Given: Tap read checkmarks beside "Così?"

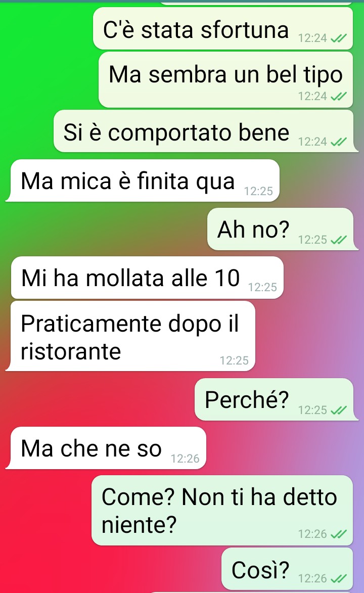Looking at the screenshot, I should pos(339,579).
